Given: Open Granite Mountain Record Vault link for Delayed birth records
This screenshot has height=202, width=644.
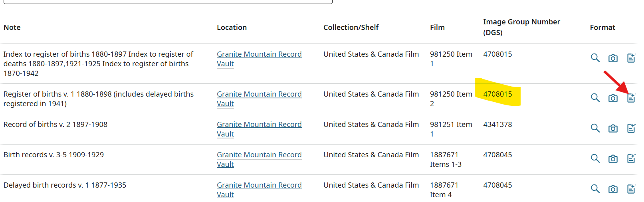Looking at the screenshot, I should pos(259,190).
